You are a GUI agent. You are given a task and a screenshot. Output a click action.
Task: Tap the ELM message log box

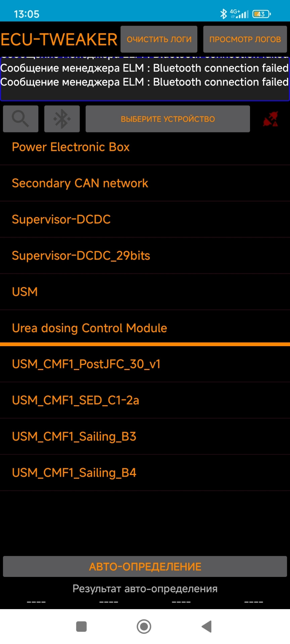point(145,78)
